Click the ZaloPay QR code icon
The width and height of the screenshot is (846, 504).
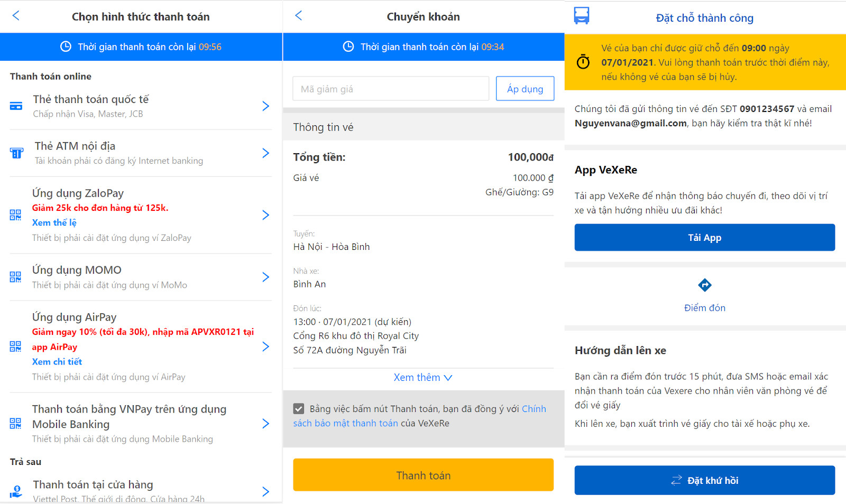coord(15,215)
